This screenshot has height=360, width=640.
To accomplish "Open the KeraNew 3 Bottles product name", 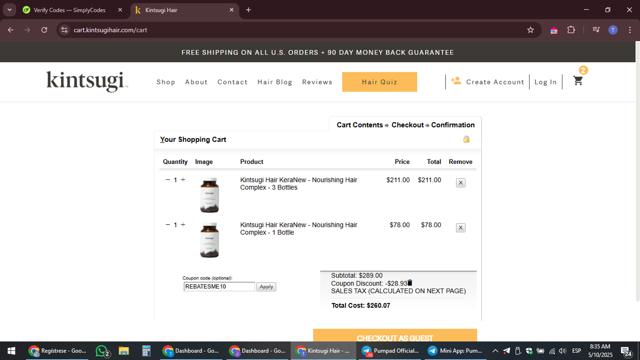I will (298, 184).
